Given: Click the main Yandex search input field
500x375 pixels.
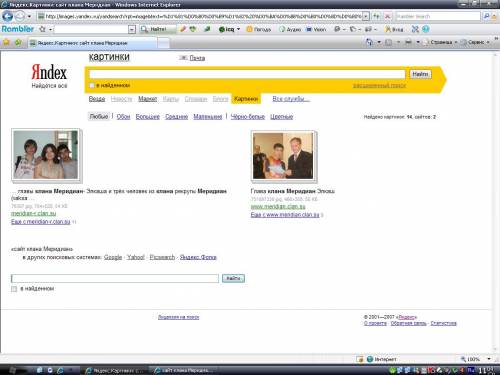Looking at the screenshot, I should click(247, 74).
